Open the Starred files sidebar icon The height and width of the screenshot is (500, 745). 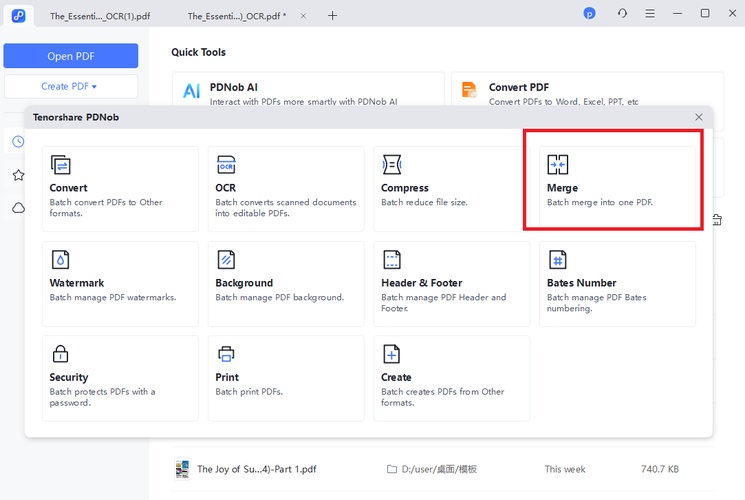click(18, 175)
